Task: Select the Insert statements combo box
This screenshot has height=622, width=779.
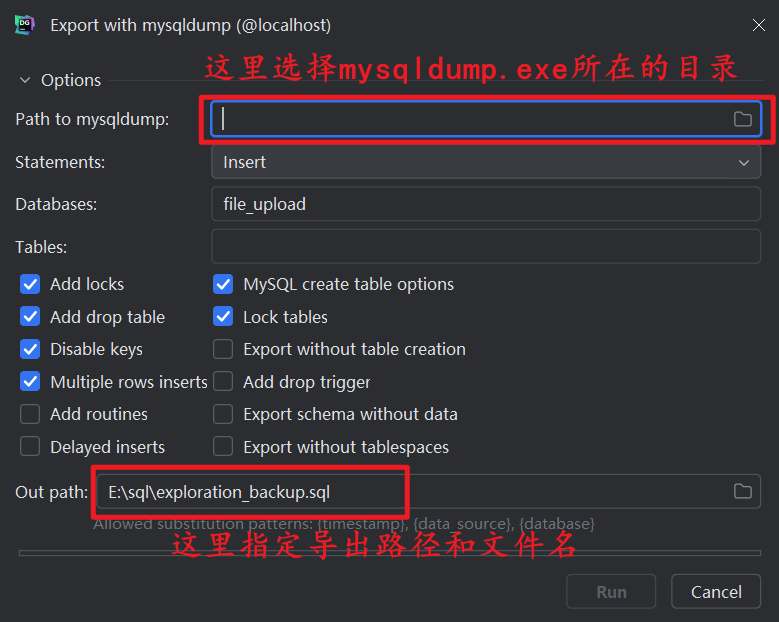Action: (x=485, y=162)
